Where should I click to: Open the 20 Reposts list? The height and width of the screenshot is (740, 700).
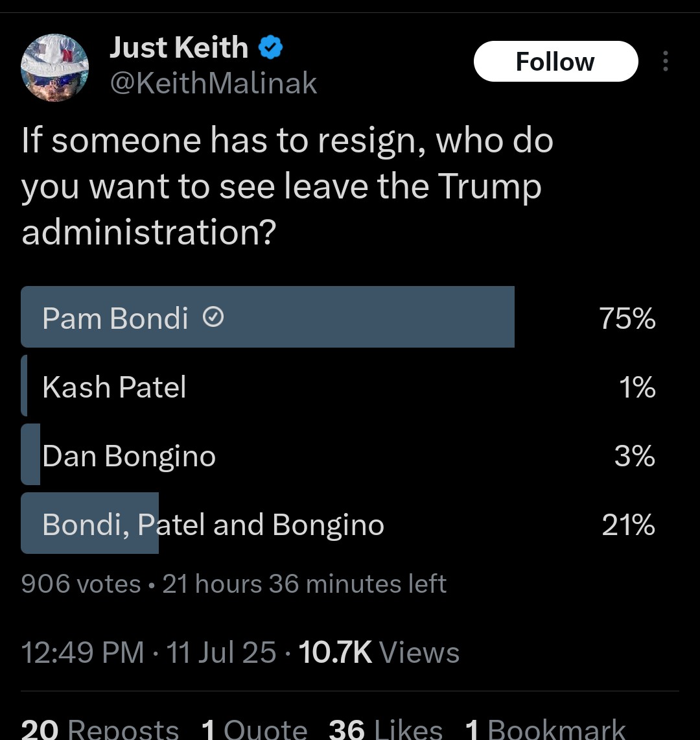coord(100,729)
